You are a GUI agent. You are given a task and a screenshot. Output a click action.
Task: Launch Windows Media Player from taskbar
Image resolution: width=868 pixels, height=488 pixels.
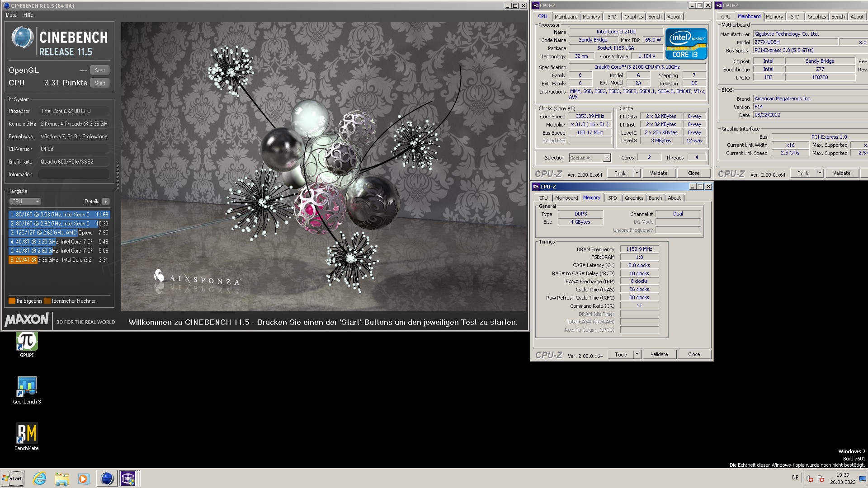click(x=84, y=478)
